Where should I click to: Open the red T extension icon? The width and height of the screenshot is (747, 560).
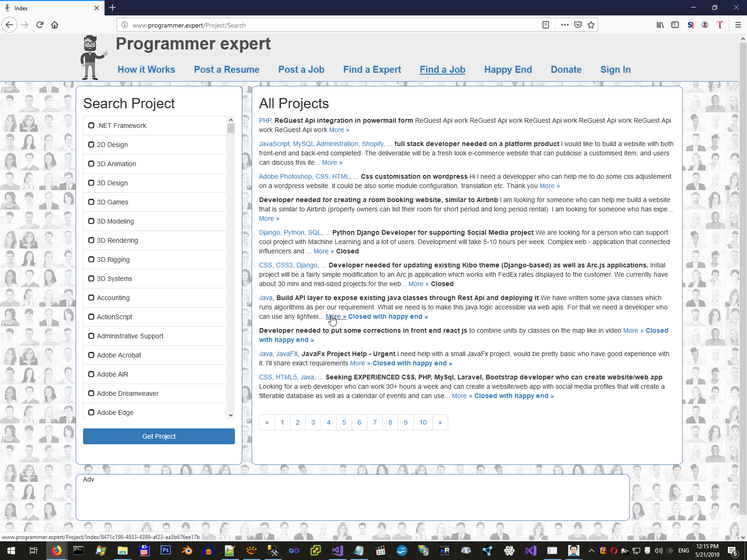[720, 25]
